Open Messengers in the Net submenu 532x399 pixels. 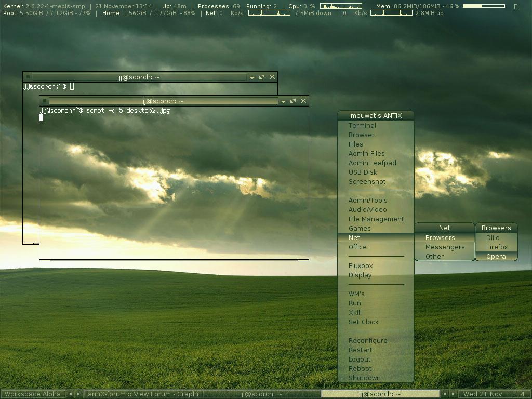point(445,247)
